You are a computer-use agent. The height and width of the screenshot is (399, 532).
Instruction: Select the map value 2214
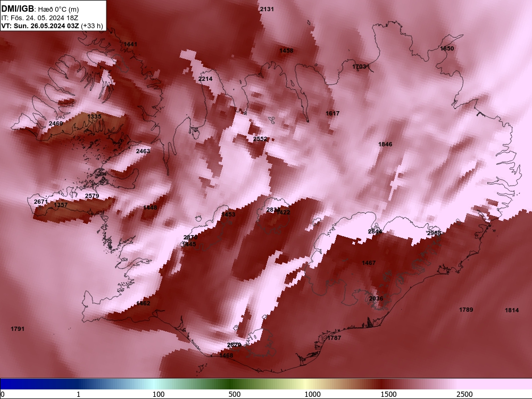coord(205,79)
